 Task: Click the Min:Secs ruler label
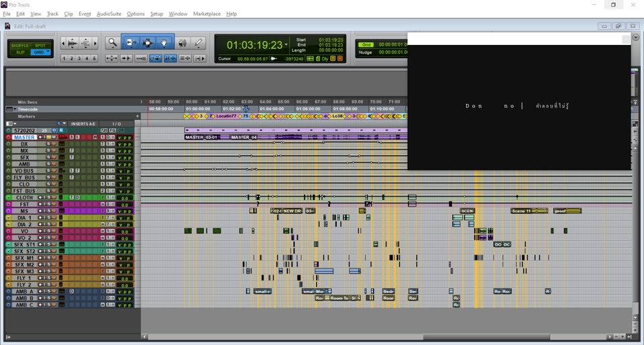[x=27, y=102]
